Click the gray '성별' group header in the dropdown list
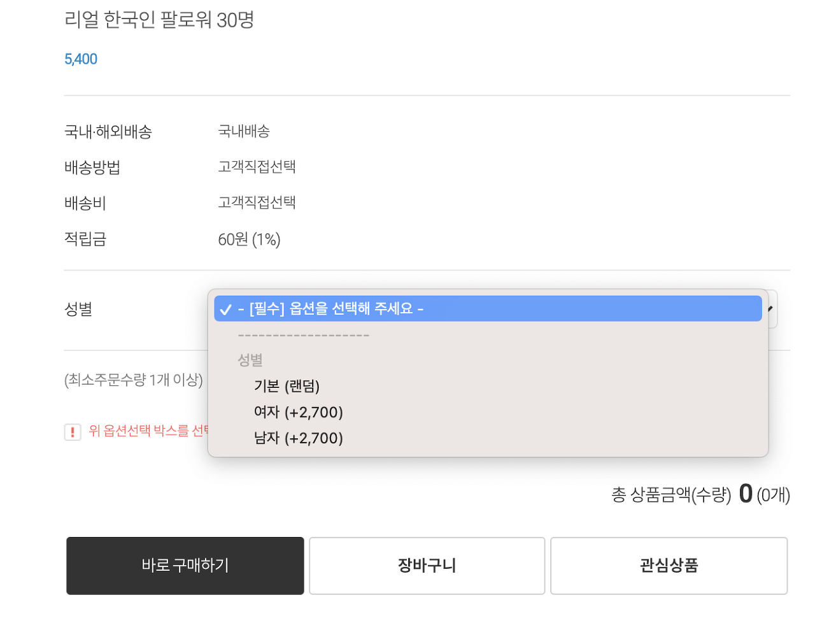The height and width of the screenshot is (644, 815). [250, 360]
